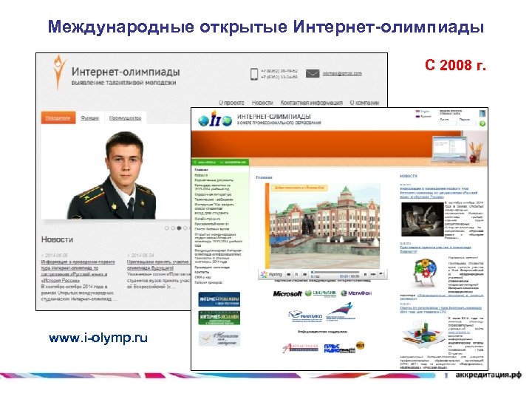Open the 'Приглашаем принять участие' news link

(x=158, y=265)
